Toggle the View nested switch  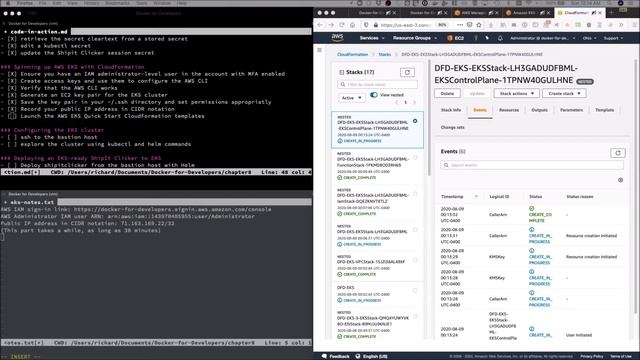click(373, 95)
